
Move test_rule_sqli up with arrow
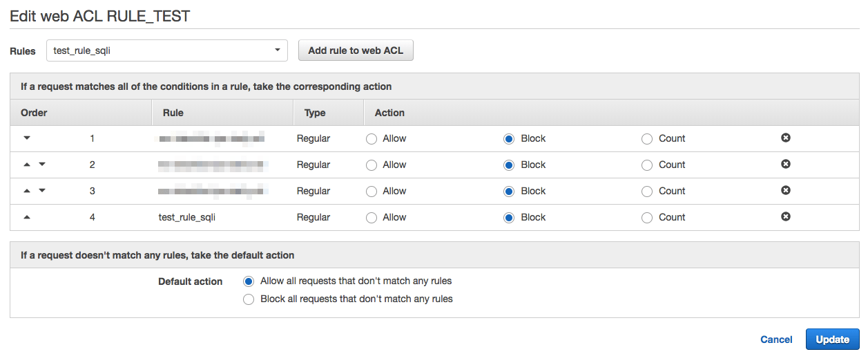(27, 217)
